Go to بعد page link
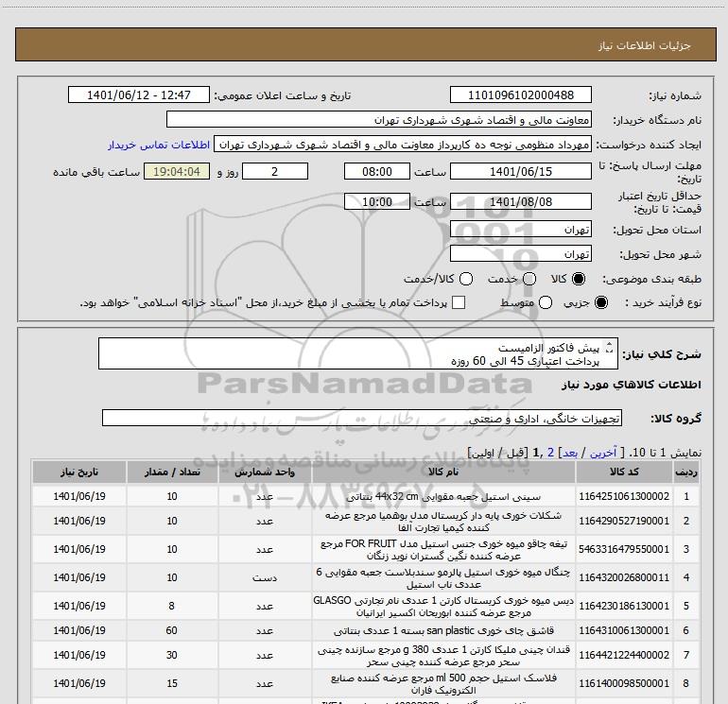The height and width of the screenshot is (704, 728). point(570,453)
